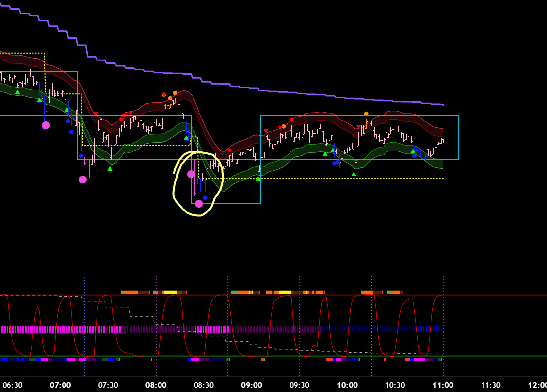
Task: Select the 06:30 time axis label
Action: click(x=12, y=385)
